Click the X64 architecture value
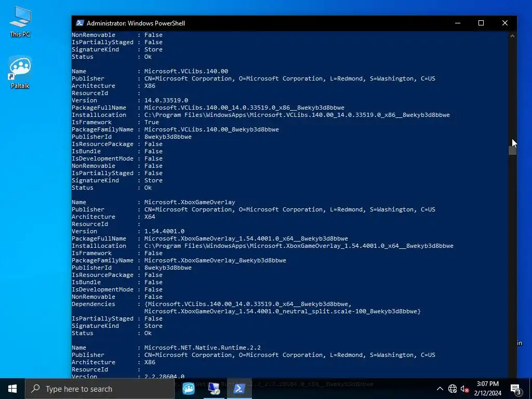The height and width of the screenshot is (399, 532). click(x=150, y=217)
